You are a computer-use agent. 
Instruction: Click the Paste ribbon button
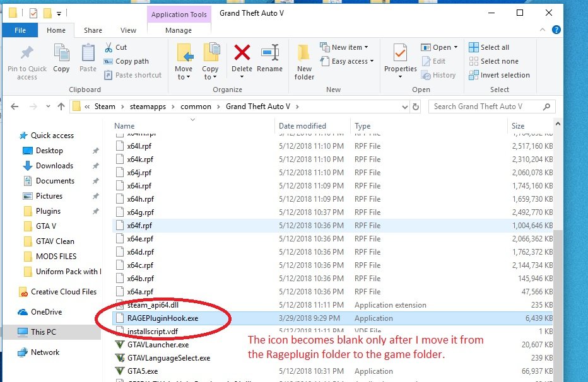[x=88, y=57]
